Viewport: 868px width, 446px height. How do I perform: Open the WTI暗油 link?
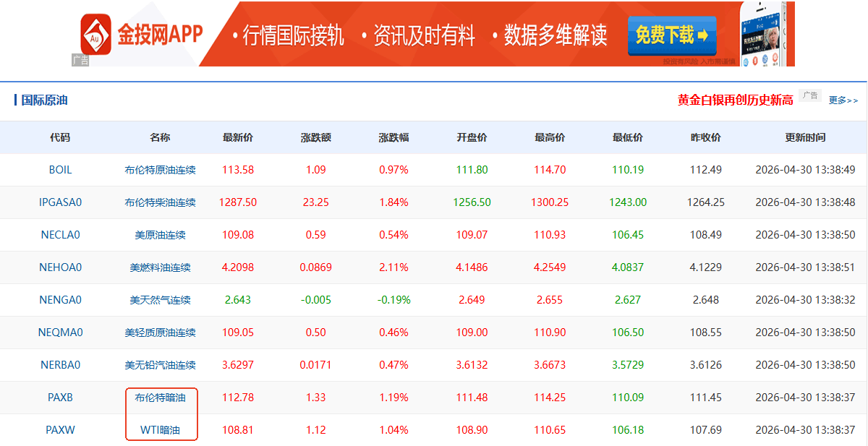pos(160,430)
